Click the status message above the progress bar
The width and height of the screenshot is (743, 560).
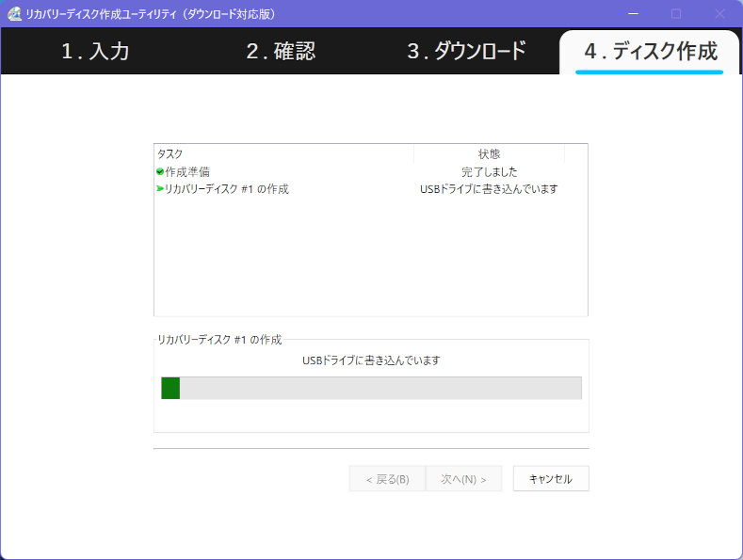tap(371, 360)
